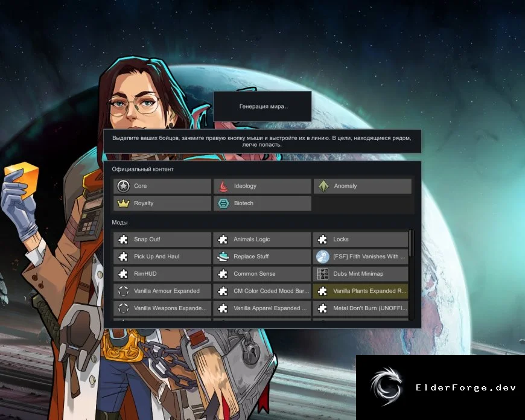This screenshot has width=525, height=420.
Task: Select the Anomaly expansion entry
Action: coord(363,186)
